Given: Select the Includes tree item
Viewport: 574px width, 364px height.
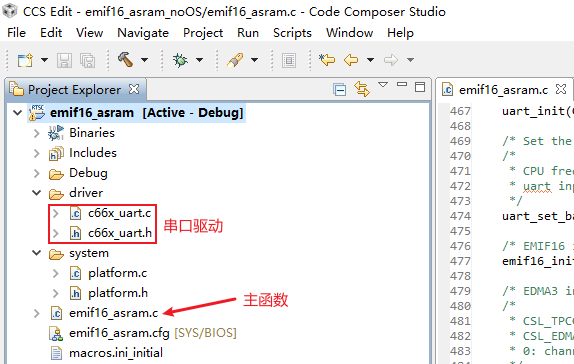Looking at the screenshot, I should coord(93,153).
